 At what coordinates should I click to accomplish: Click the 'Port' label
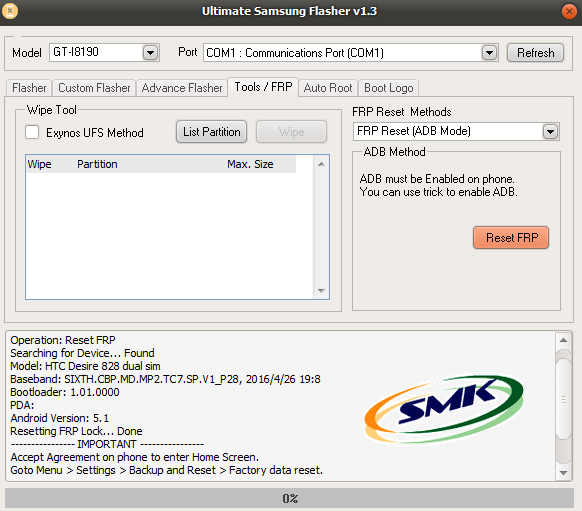[187, 52]
